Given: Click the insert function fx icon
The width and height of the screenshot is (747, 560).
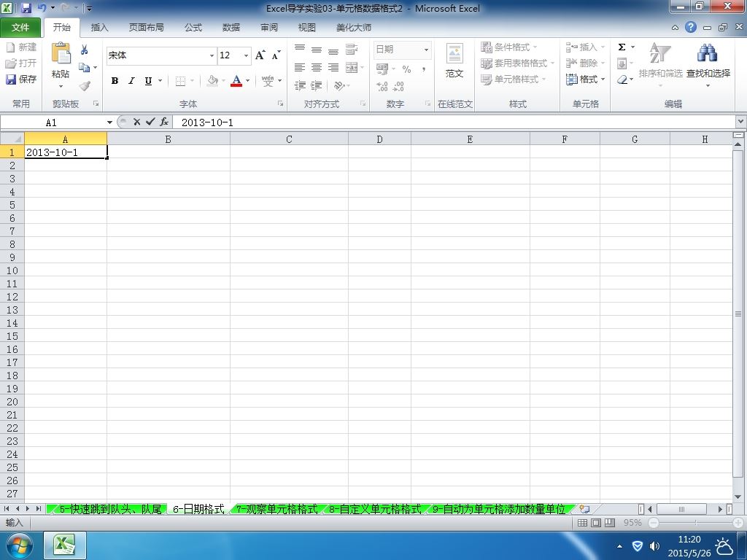Looking at the screenshot, I should point(164,122).
